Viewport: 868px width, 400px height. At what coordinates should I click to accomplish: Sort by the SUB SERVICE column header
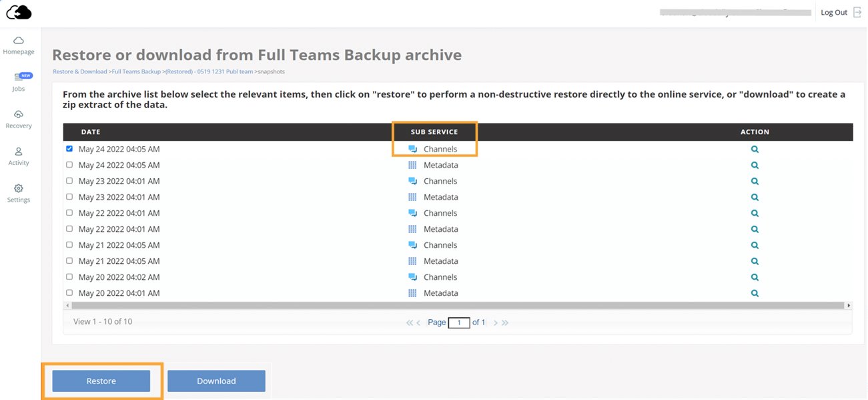pos(434,132)
